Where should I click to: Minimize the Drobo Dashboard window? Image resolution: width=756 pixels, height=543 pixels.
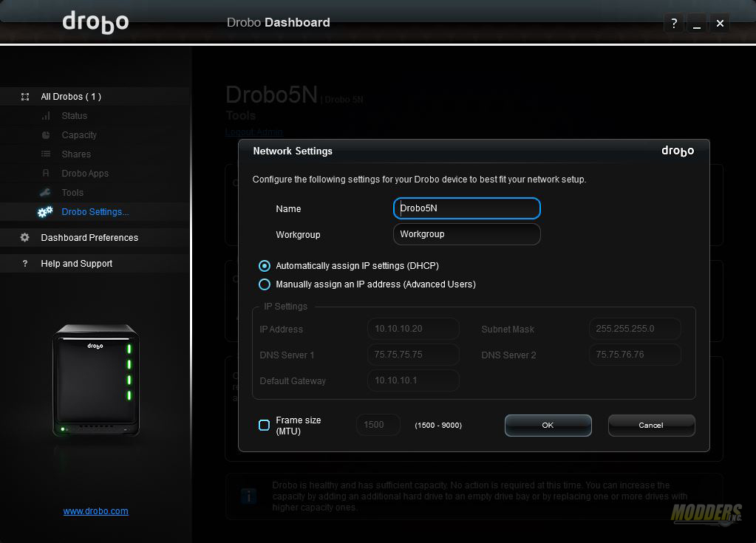tap(697, 23)
